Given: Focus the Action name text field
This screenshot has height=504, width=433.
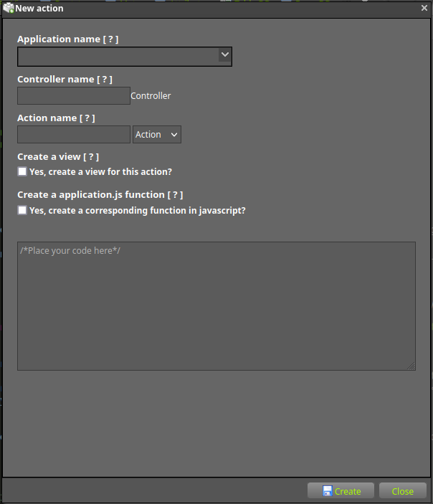Looking at the screenshot, I should click(74, 134).
